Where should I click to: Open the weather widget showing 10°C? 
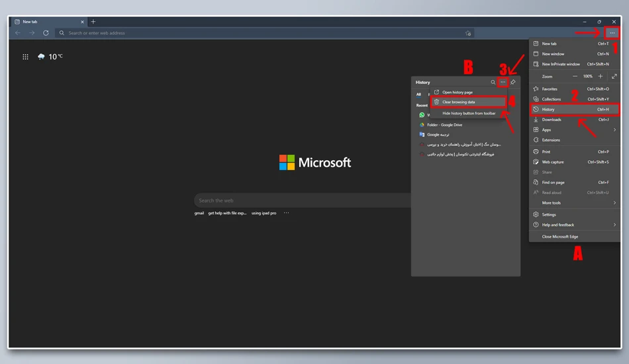pos(50,57)
